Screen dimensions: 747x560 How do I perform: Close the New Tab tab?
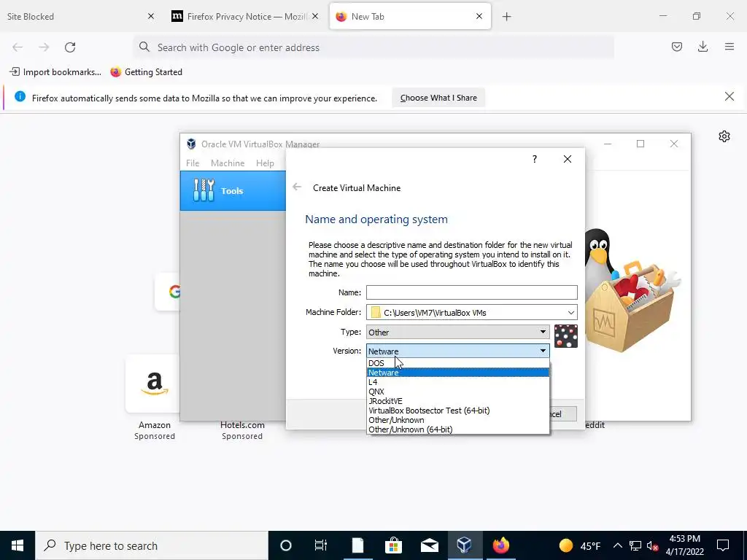click(x=479, y=16)
